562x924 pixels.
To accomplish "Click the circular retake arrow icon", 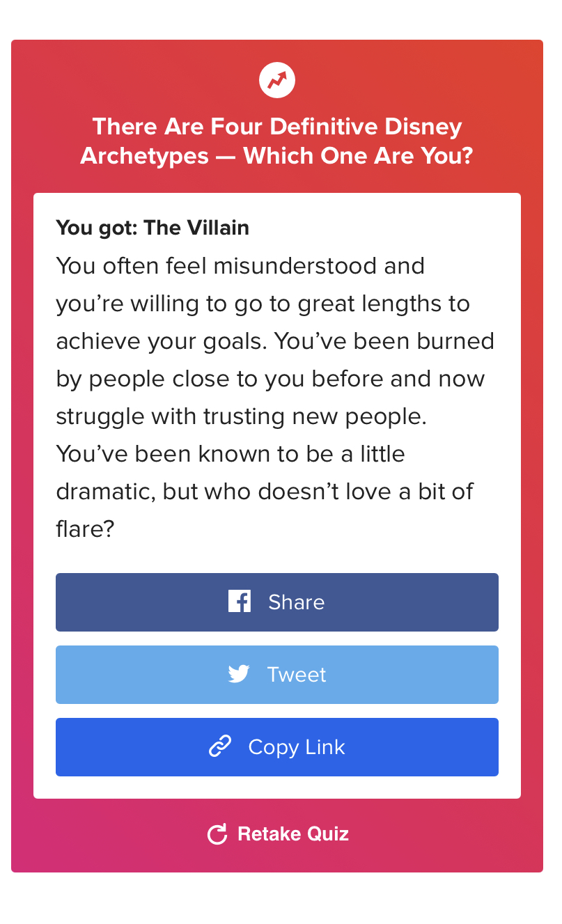I will click(x=218, y=834).
